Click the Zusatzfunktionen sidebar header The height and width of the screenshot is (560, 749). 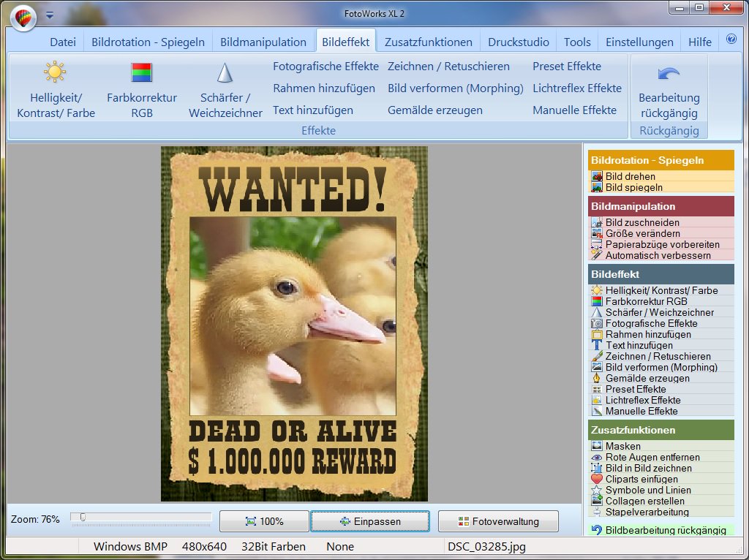pos(661,430)
